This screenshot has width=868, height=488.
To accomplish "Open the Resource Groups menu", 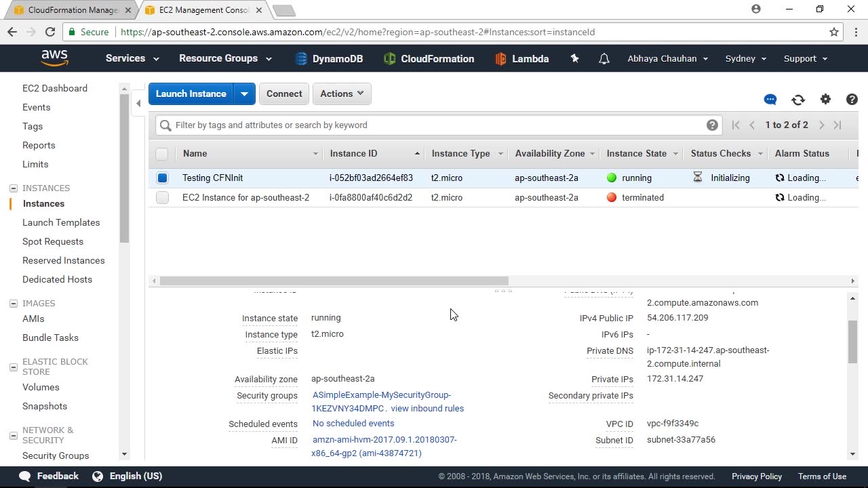I will [225, 58].
